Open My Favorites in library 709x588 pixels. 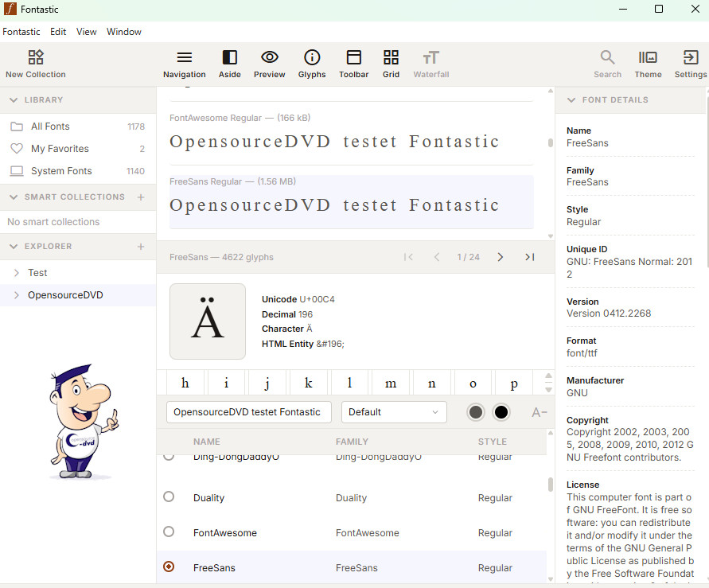(60, 149)
